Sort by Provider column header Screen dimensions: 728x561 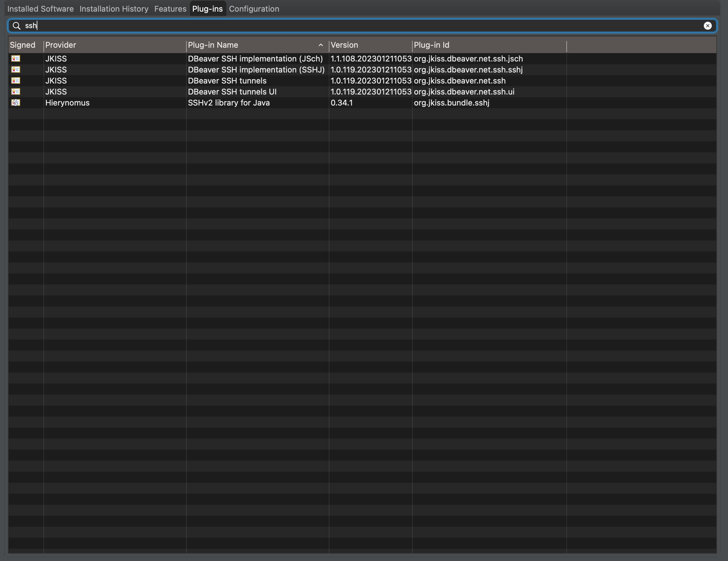[x=61, y=45]
